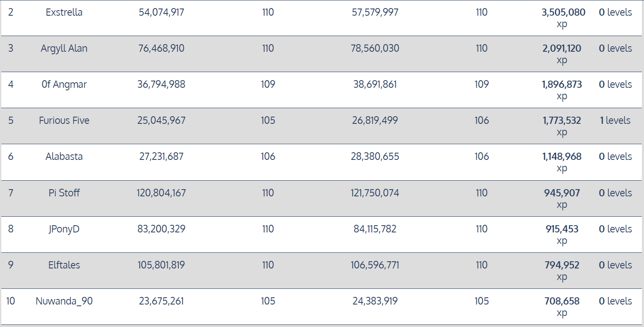
Task: Select the 106,596,771 ending XP cell
Action: [x=375, y=265]
